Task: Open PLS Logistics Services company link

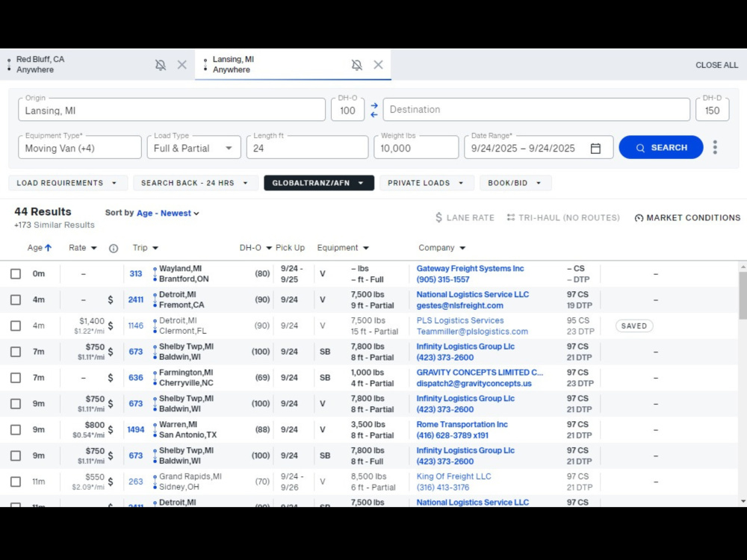Action: pyautogui.click(x=459, y=320)
